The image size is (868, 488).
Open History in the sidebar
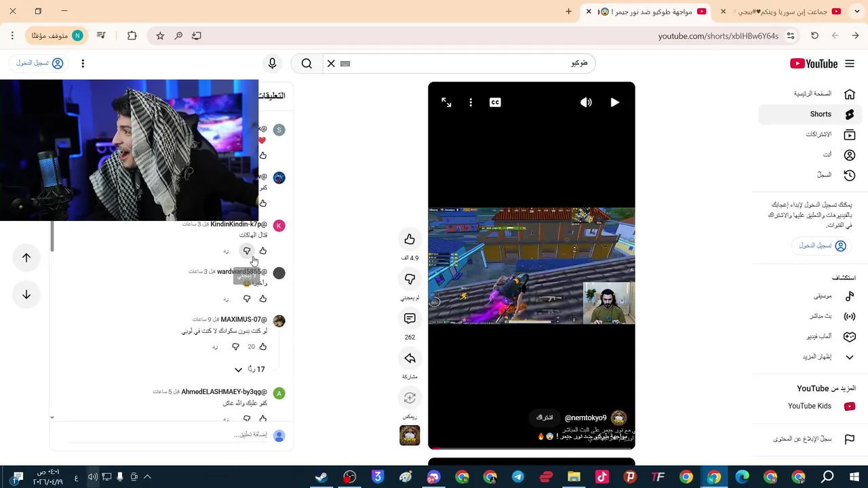pyautogui.click(x=810, y=175)
